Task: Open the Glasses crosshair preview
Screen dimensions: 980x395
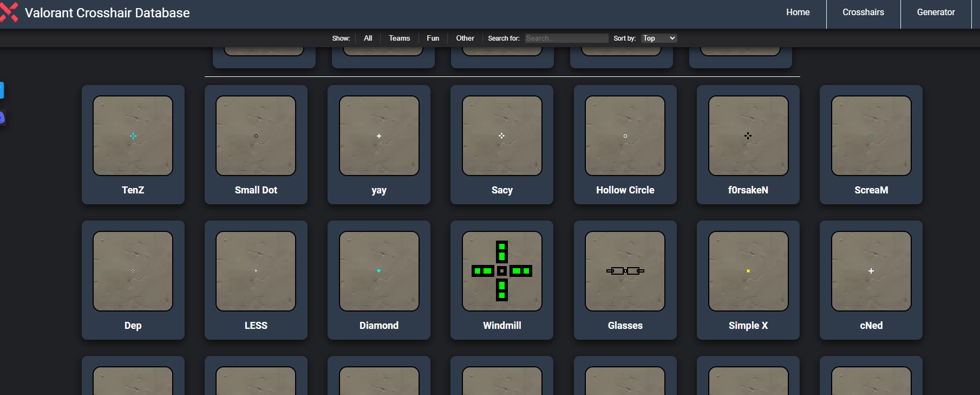Action: click(625, 271)
